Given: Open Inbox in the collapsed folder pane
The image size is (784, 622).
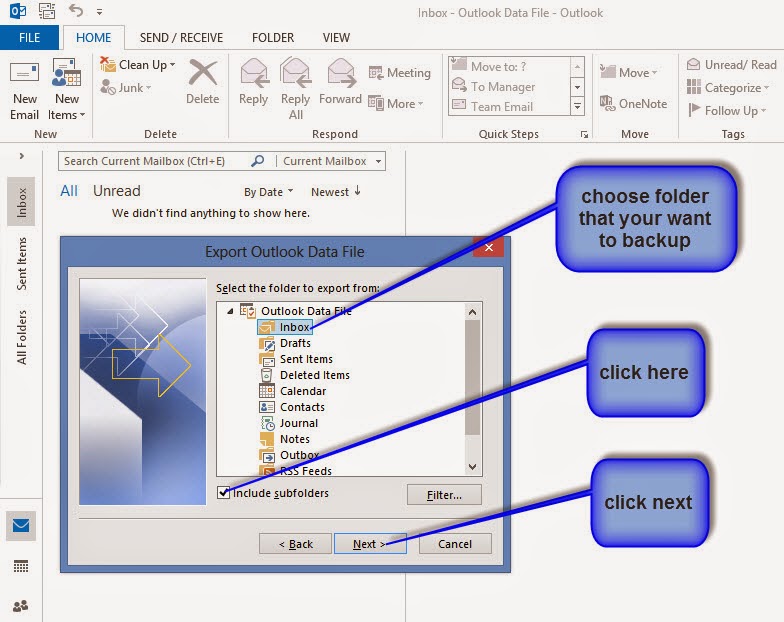Looking at the screenshot, I should point(22,202).
